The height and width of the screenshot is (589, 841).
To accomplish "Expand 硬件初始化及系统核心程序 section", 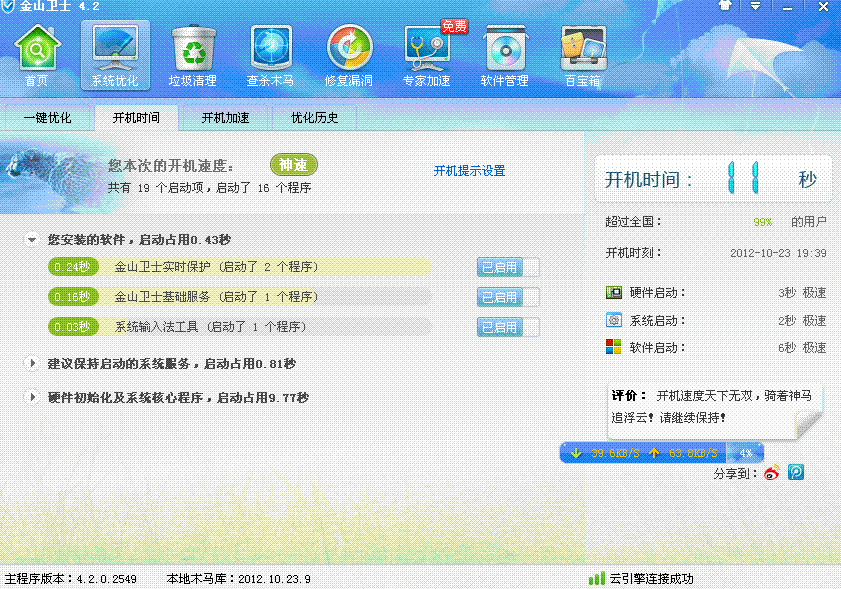I will tap(32, 397).
